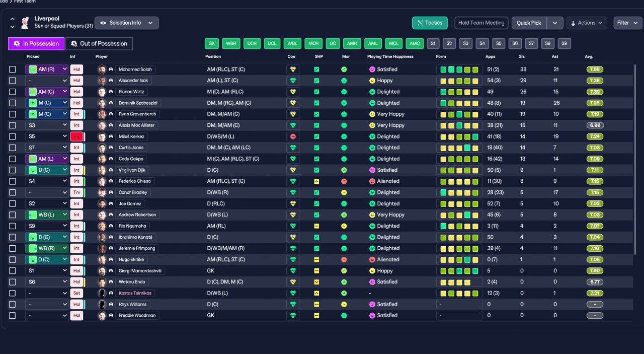Click Mohamed Salah's form squares indicator
Screen dimensions: 644x354
coord(459,69)
